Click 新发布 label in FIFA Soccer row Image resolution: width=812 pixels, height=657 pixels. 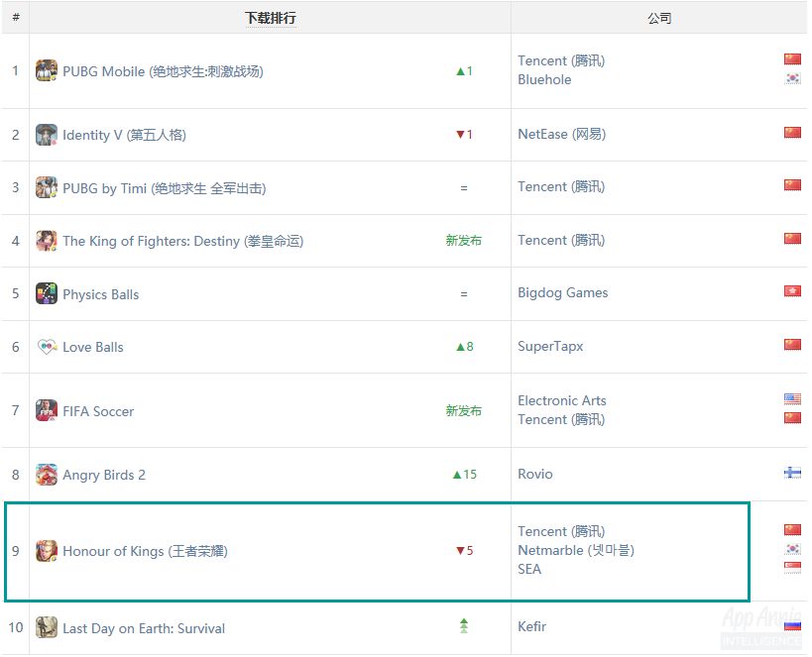463,411
